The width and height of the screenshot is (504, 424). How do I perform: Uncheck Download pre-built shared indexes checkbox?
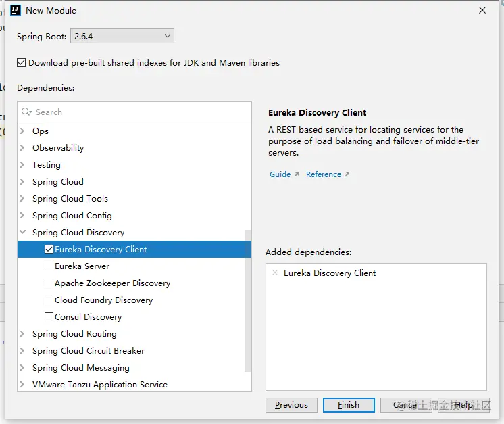tap(21, 62)
